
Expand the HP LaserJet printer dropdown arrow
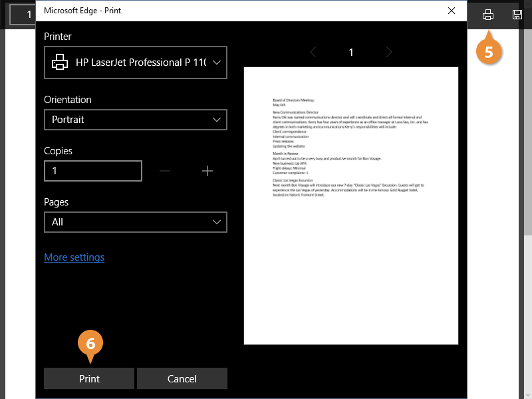point(217,63)
